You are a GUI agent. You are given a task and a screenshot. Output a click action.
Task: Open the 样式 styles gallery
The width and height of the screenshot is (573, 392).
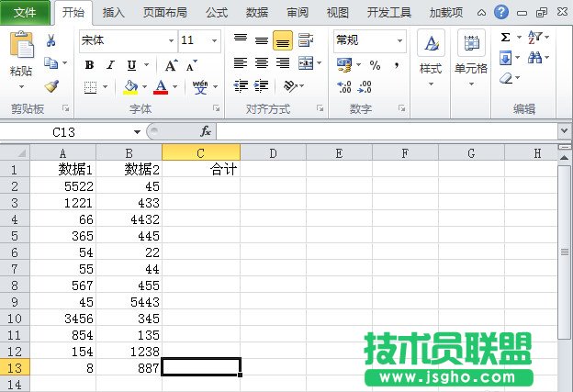click(x=431, y=59)
